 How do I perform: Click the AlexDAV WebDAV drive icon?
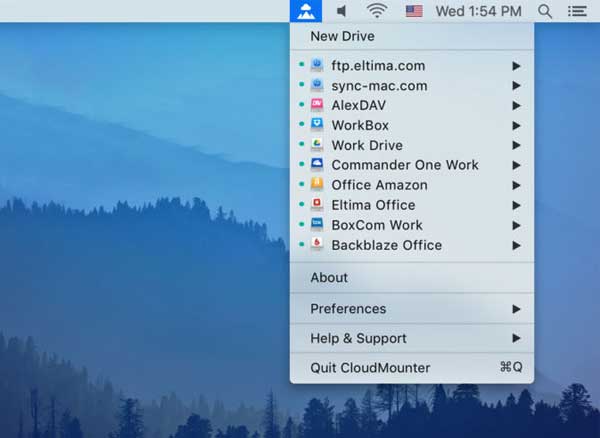coord(317,105)
